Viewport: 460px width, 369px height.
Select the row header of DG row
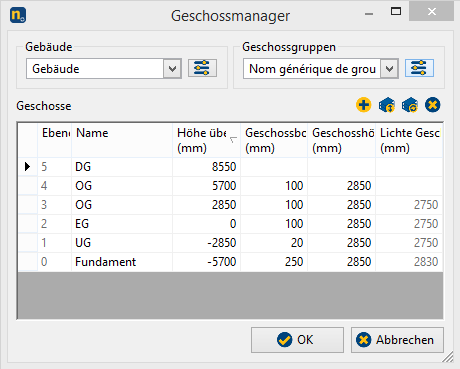pyautogui.click(x=28, y=167)
